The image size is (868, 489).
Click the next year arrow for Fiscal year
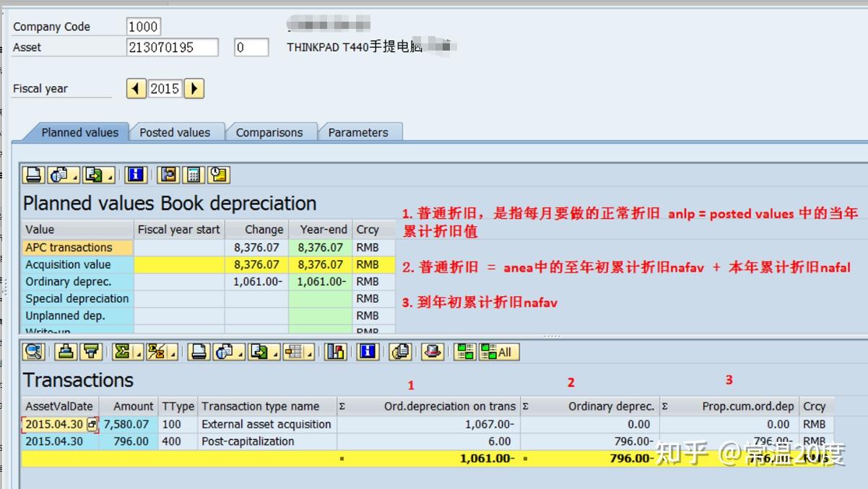click(194, 87)
